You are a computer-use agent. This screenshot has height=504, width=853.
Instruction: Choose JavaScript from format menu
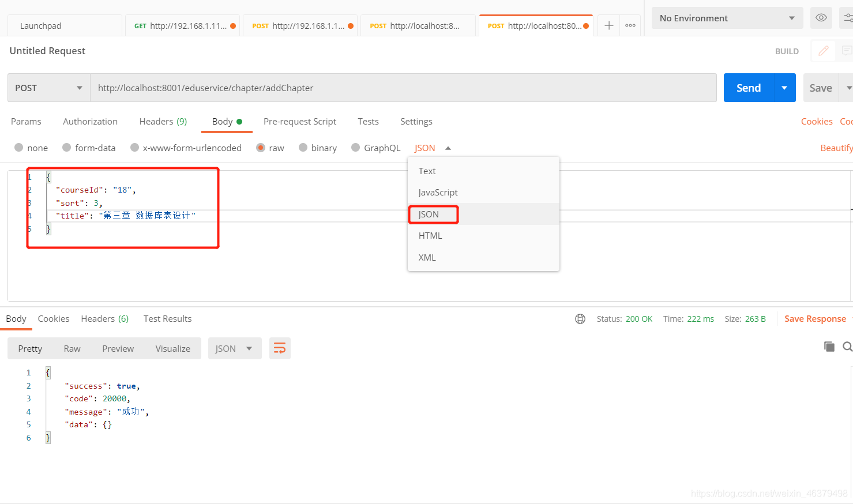coord(483,192)
